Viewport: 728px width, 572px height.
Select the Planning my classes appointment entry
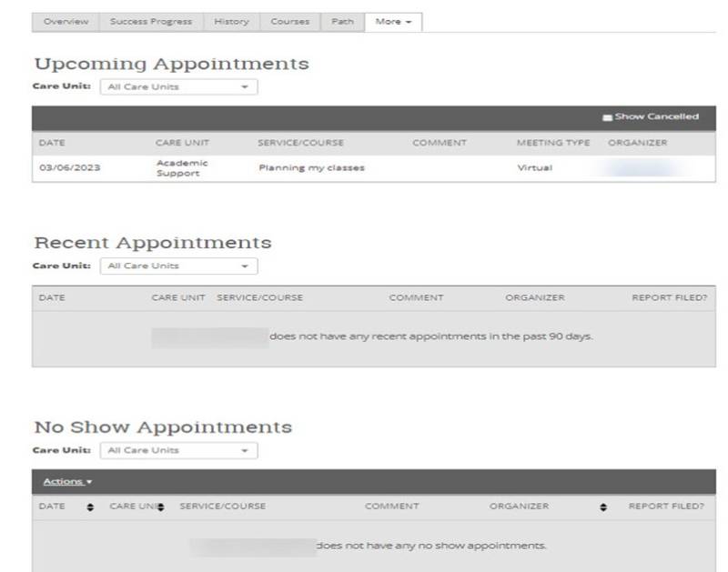[x=311, y=168]
